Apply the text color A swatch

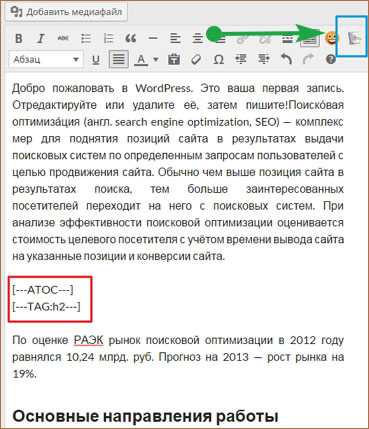click(142, 60)
